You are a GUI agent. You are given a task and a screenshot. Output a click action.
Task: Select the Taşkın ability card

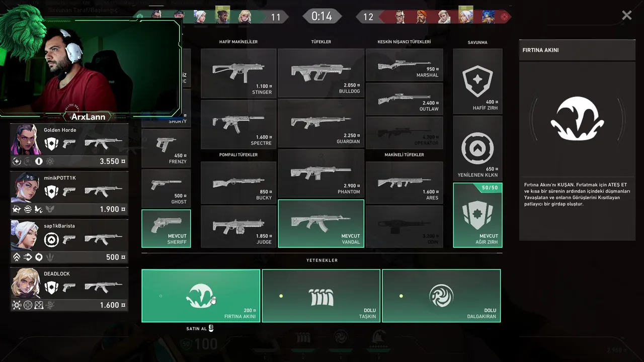321,296
